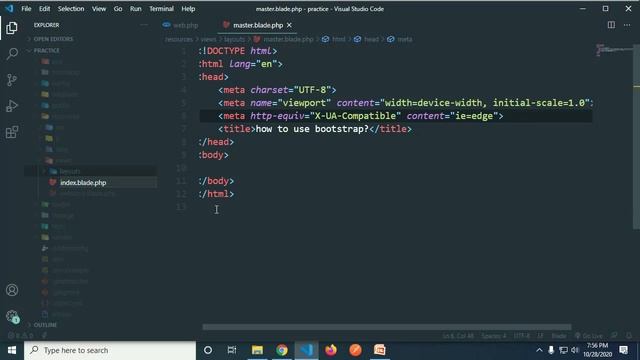The width and height of the screenshot is (640, 360).
Task: Expand the OUTLINE section
Action: (45, 325)
